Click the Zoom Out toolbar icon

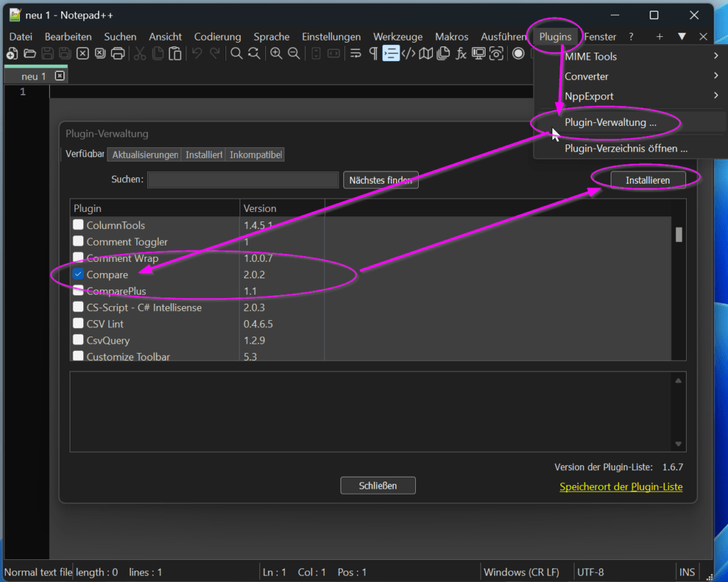294,53
